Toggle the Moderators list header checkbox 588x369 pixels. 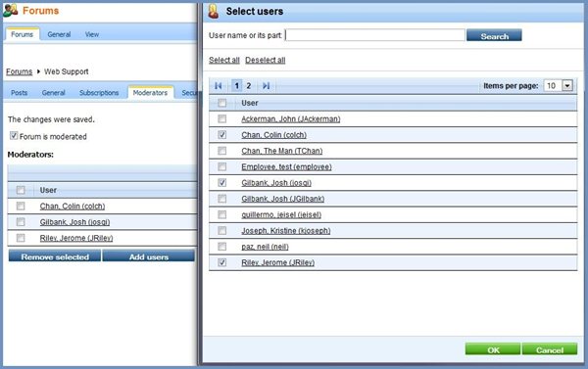point(21,190)
